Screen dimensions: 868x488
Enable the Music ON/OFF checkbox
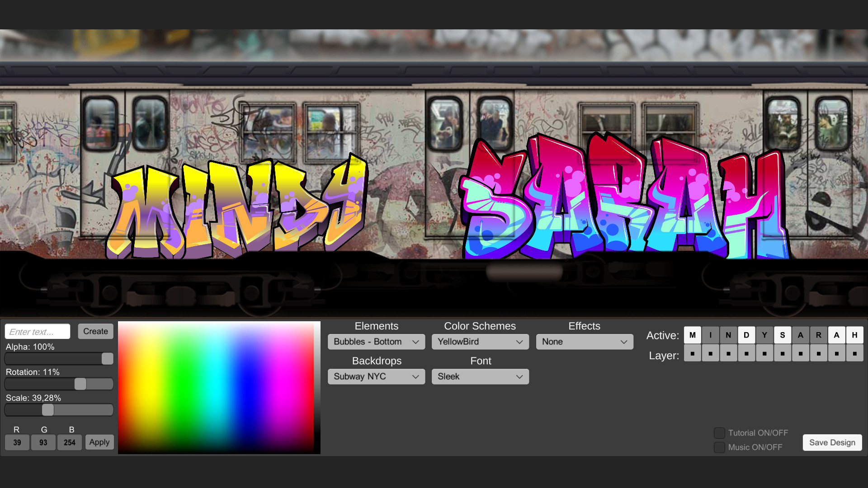[719, 447]
